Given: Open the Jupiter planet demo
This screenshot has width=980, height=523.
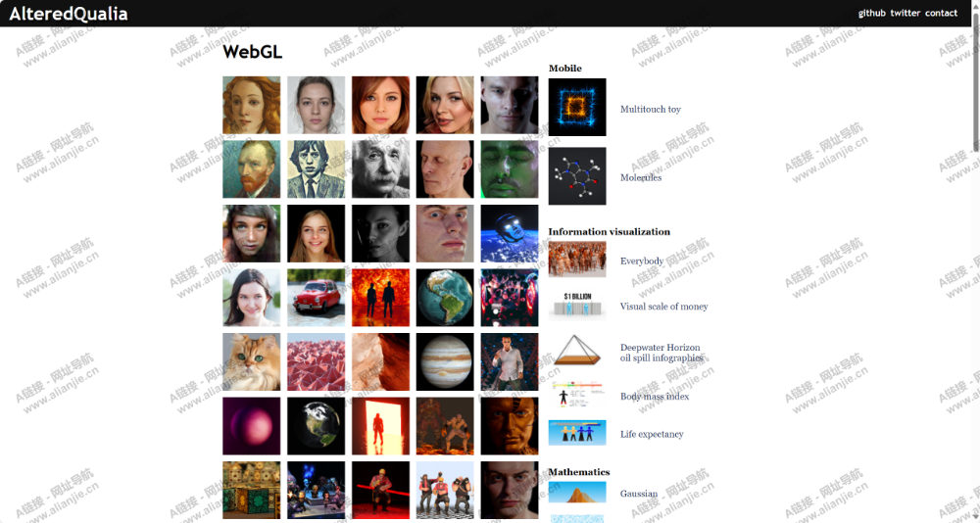Looking at the screenshot, I should tap(445, 361).
